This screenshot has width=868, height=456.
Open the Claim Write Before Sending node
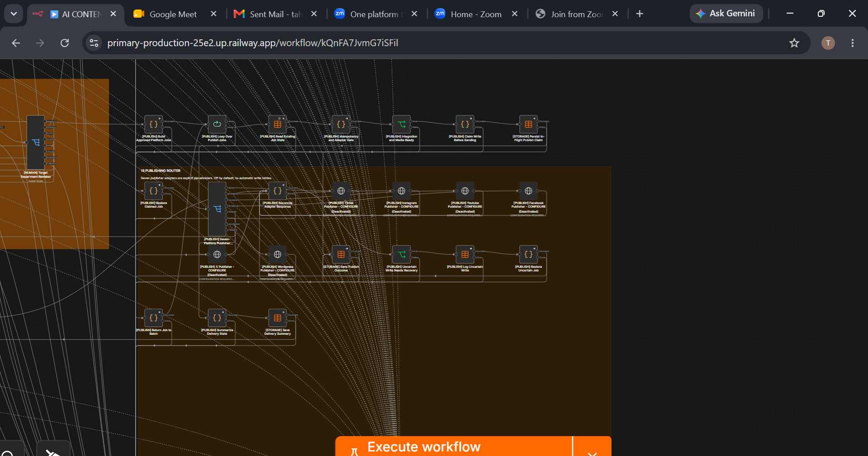(x=465, y=124)
